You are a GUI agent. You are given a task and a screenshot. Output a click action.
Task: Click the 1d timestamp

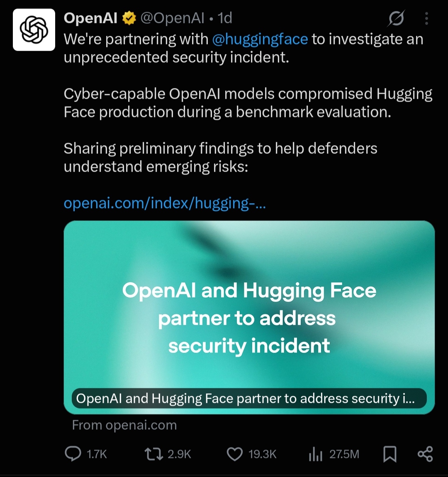[225, 18]
